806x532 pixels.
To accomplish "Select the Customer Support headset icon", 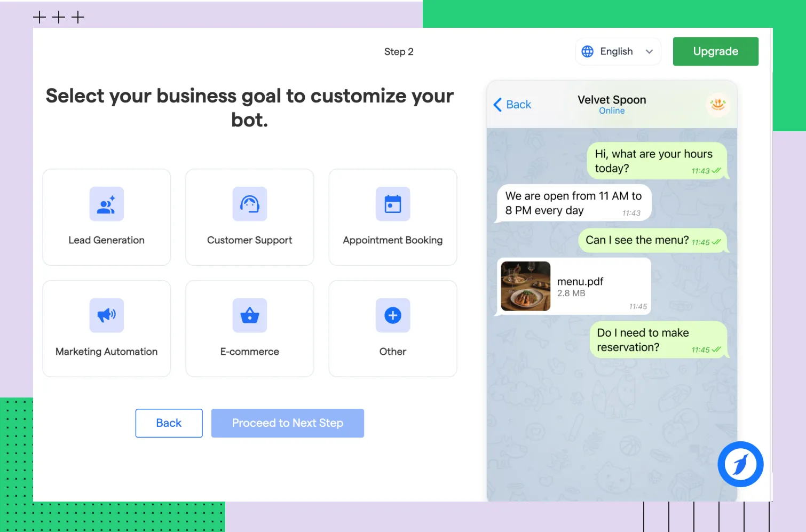I will 249,204.
